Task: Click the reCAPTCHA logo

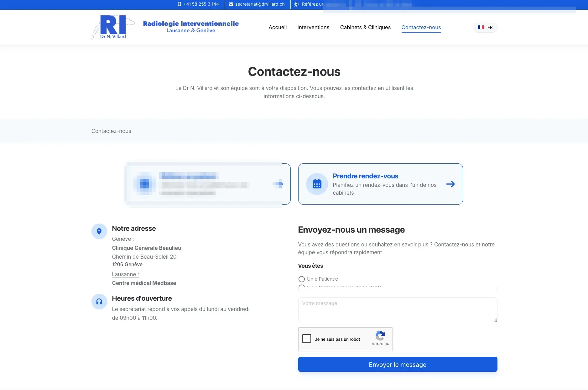Action: click(380, 336)
